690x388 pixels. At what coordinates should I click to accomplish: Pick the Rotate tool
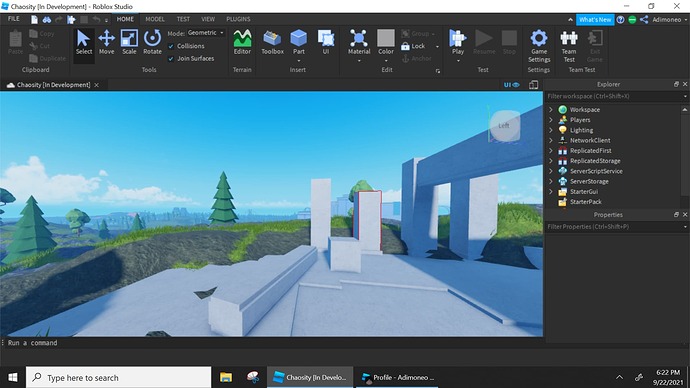pos(152,43)
